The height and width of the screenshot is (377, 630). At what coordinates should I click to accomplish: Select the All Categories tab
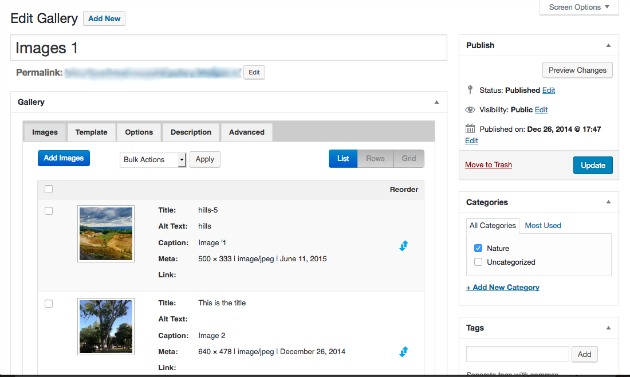pos(493,225)
